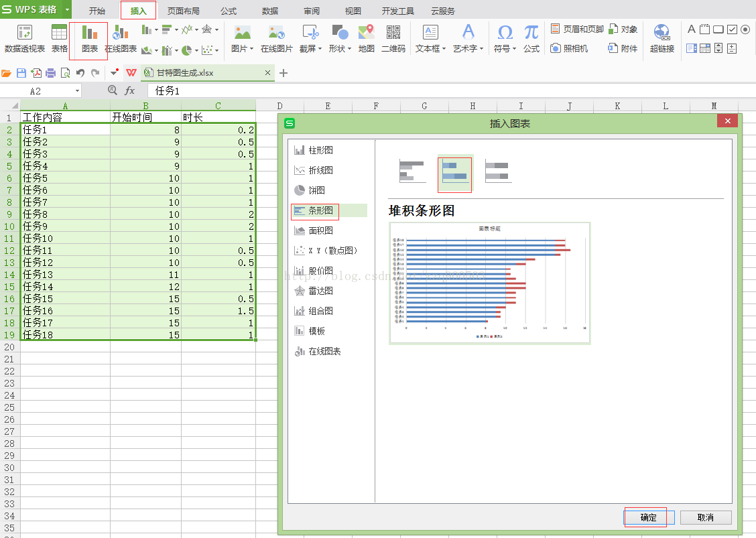Click the print icon in quick toolbar

51,73
